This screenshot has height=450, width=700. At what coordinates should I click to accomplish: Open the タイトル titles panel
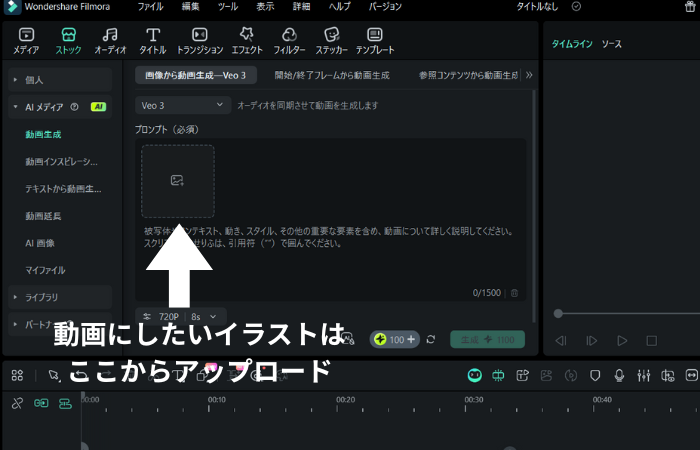tap(153, 41)
